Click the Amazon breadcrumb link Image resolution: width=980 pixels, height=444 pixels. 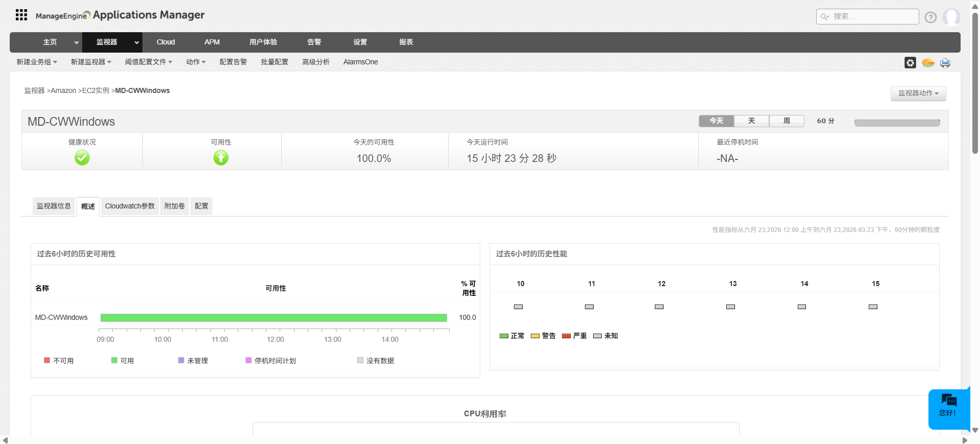click(x=63, y=90)
